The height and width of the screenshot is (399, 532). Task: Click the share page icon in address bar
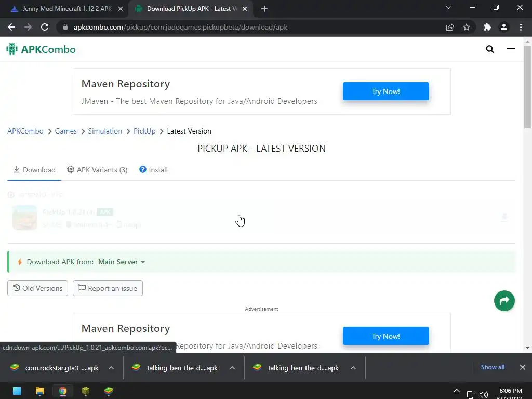(450, 27)
